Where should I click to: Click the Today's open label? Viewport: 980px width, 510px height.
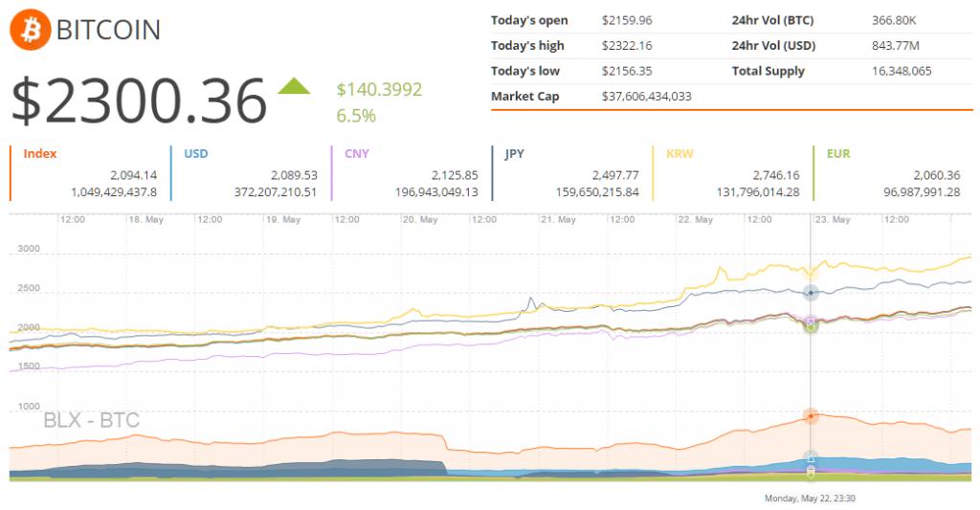coord(529,21)
